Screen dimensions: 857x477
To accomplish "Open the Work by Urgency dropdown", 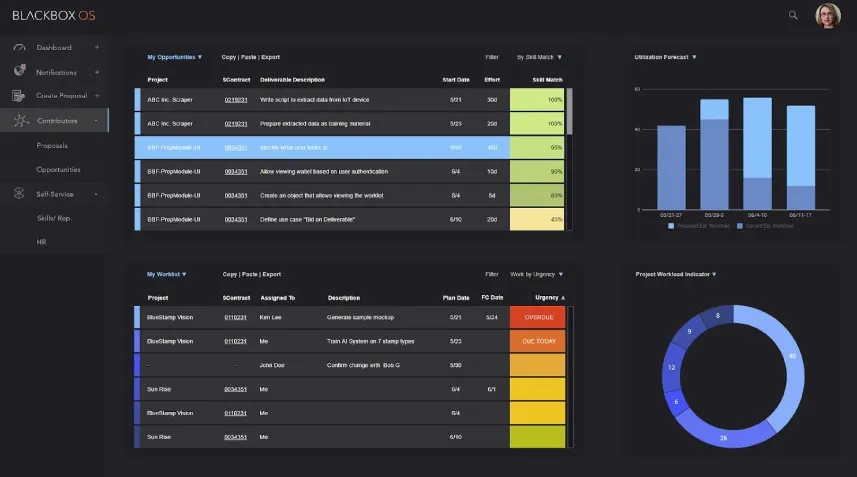I will coord(536,274).
